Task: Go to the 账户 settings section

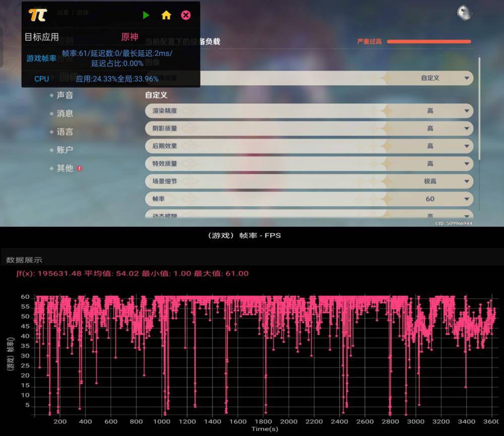Action: (x=65, y=150)
